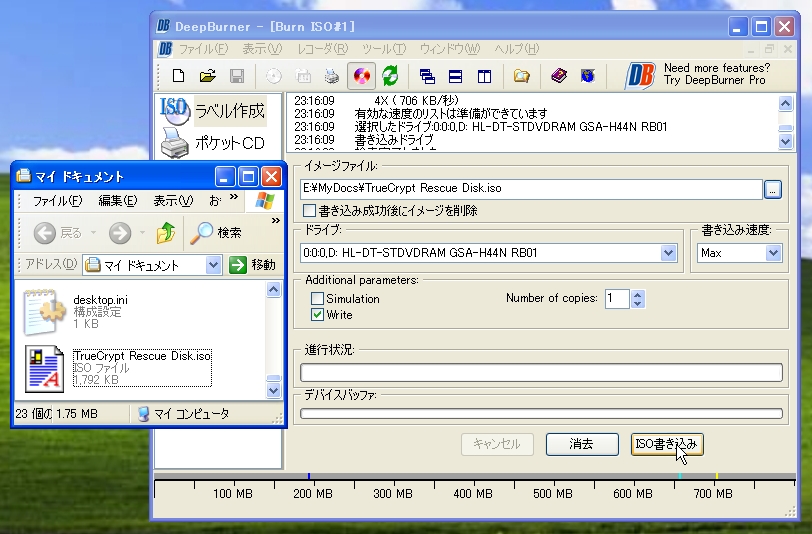Open レコーダ(R) menu

coord(323,49)
